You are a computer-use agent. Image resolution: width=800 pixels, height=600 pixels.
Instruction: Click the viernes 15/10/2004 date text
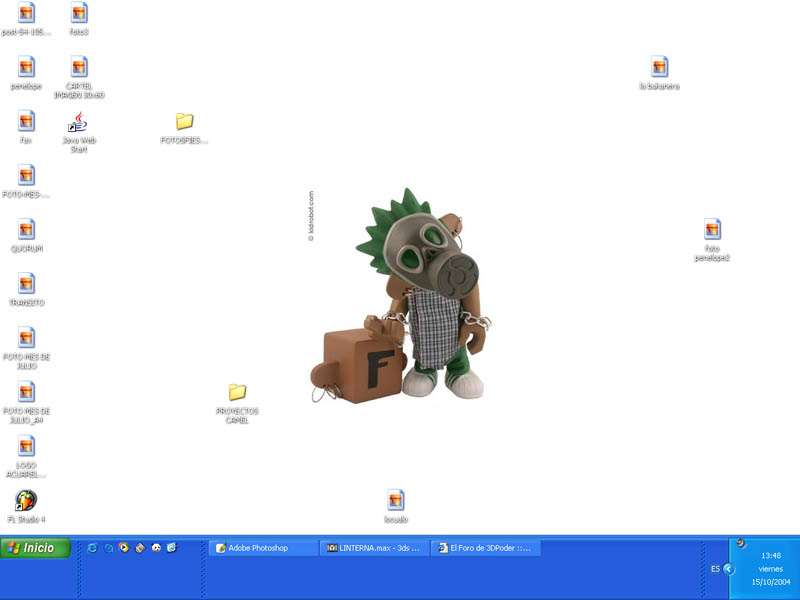click(771, 576)
